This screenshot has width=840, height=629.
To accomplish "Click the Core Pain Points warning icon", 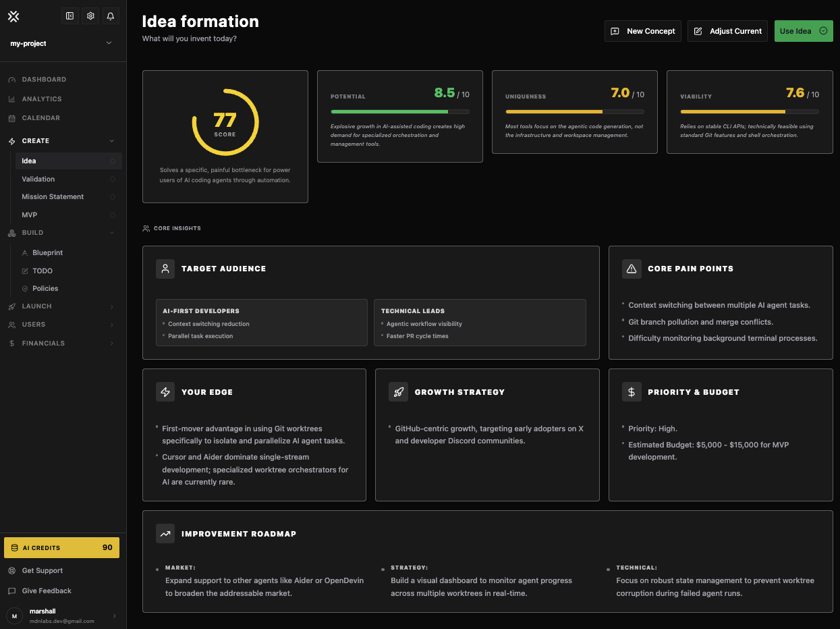I will pos(632,269).
